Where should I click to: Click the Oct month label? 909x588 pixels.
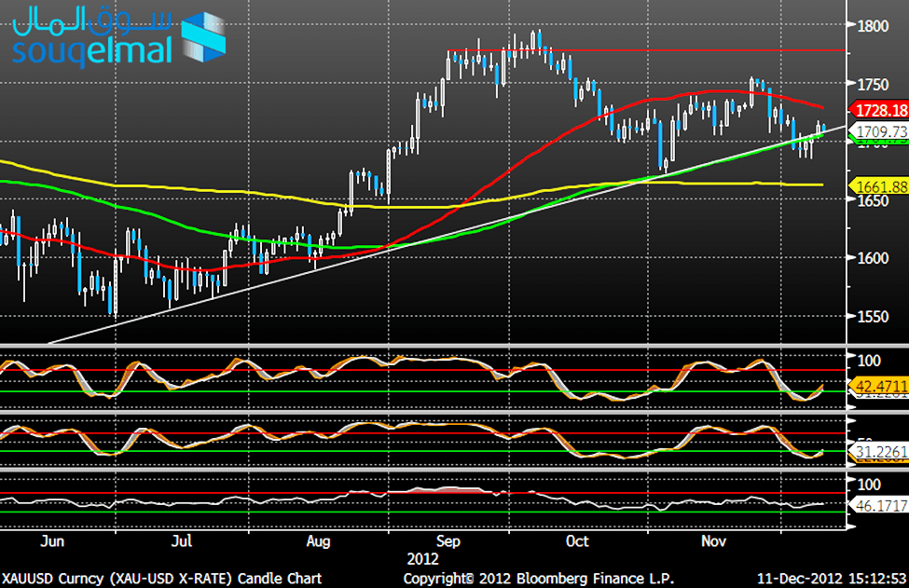pos(577,541)
